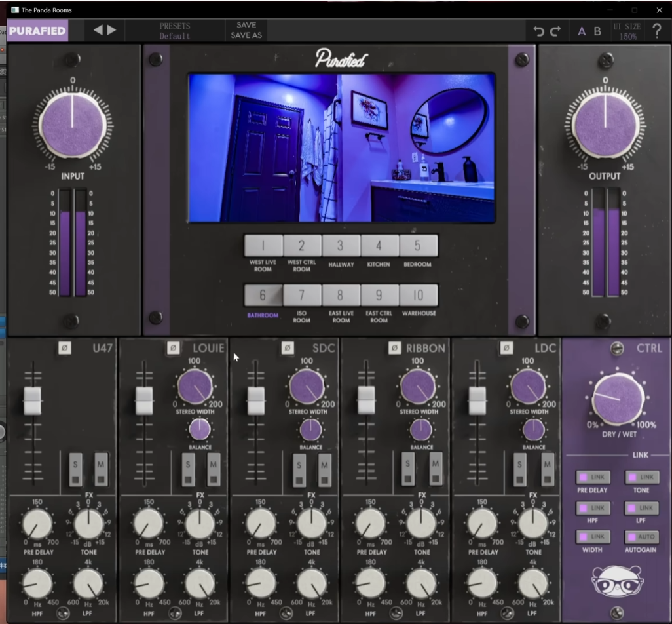Mute the LDC channel
The image size is (672, 624).
click(x=547, y=469)
